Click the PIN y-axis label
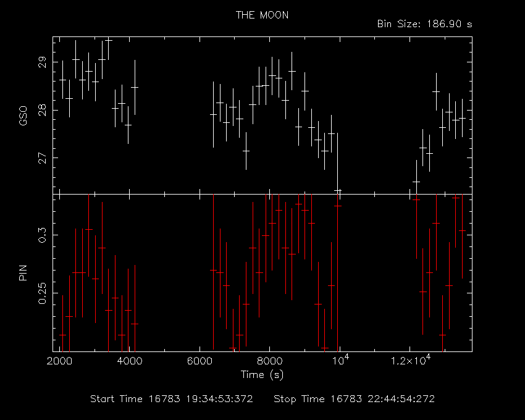The image size is (525, 420). pos(23,273)
